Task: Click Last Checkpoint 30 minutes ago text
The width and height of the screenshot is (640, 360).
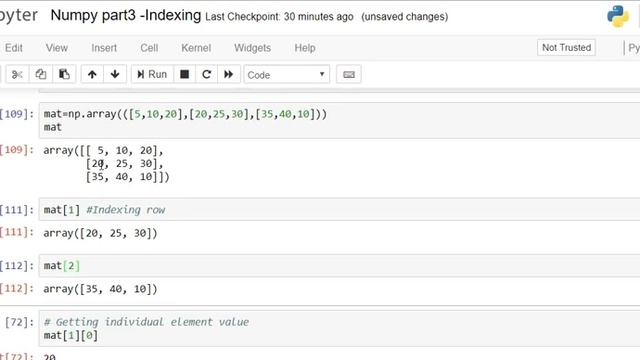Action: pos(279,17)
